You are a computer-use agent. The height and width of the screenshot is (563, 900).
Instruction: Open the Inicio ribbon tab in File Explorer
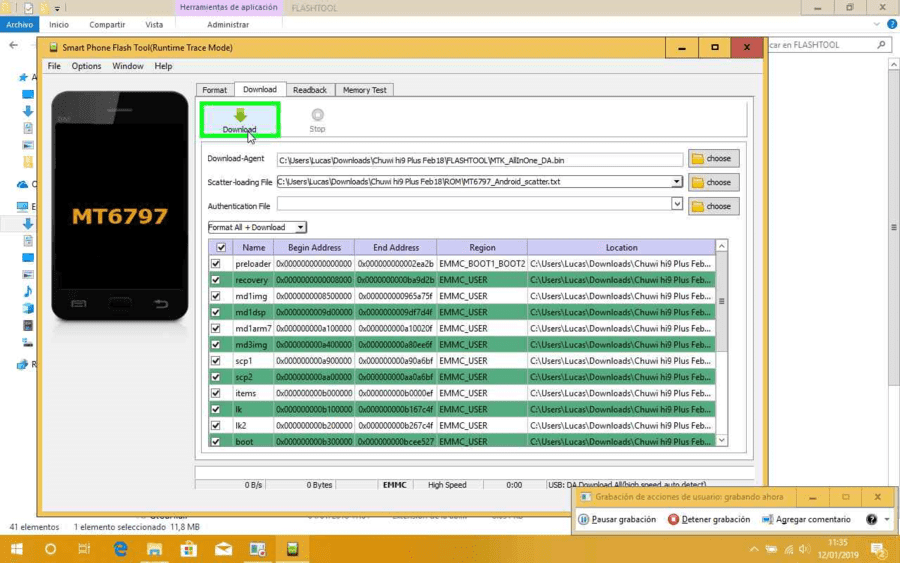coord(59,25)
